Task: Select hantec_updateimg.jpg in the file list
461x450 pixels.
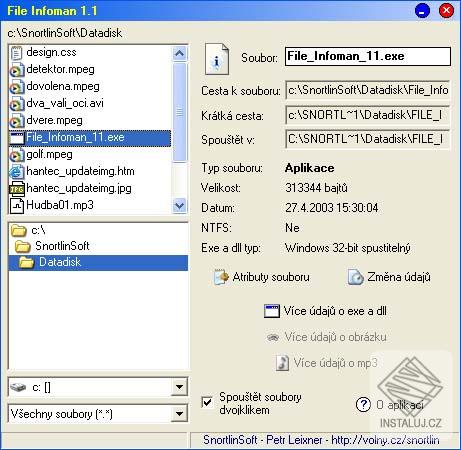Action: pyautogui.click(x=90, y=189)
